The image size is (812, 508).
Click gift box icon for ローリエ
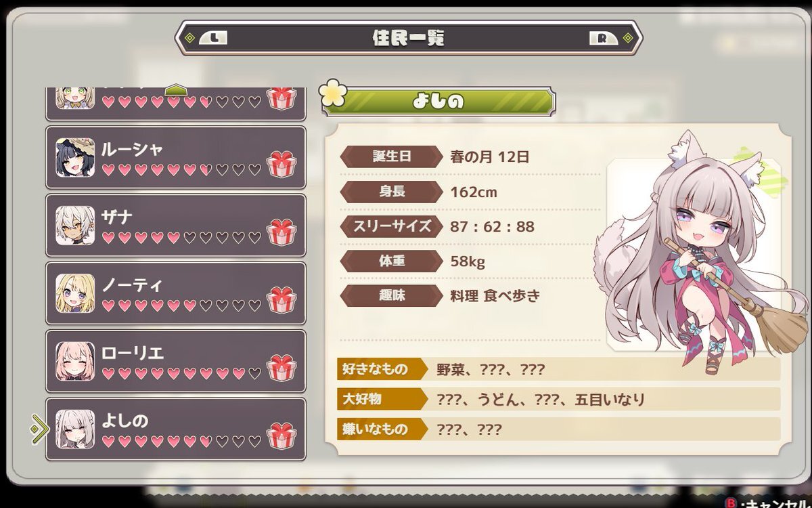[x=281, y=367]
